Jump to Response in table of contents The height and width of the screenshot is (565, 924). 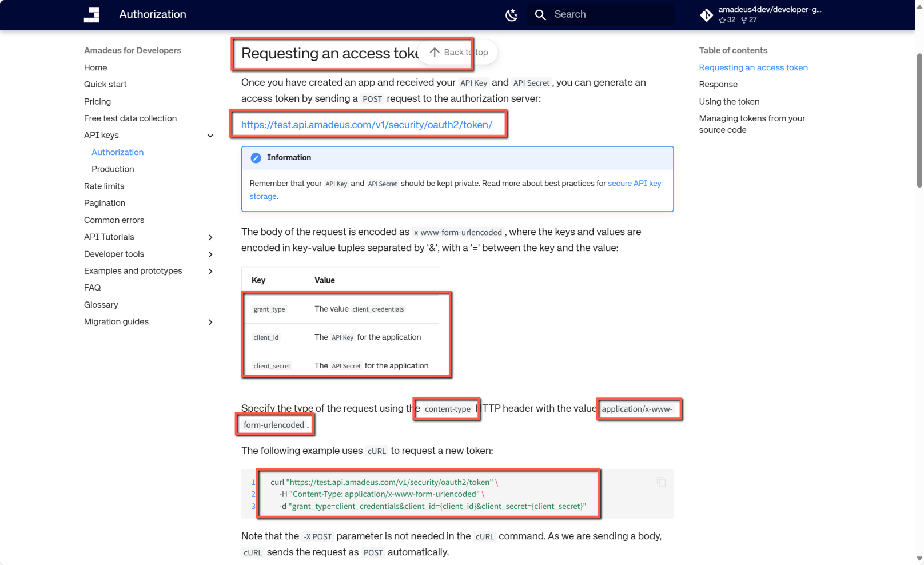(x=718, y=85)
